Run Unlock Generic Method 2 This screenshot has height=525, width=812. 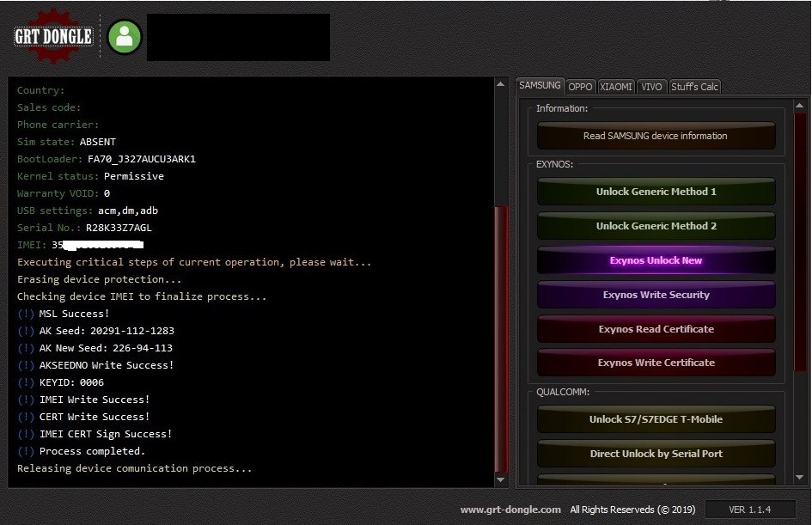[x=656, y=226]
